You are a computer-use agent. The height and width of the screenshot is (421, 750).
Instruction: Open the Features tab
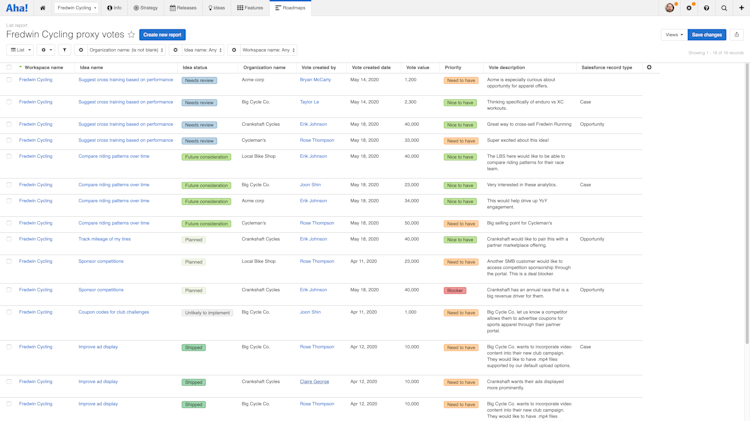250,8
